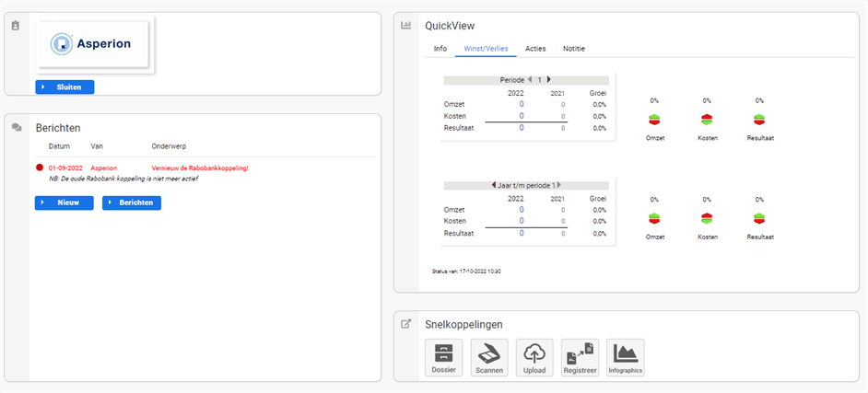Open the Infographics shortcut icon
The height and width of the screenshot is (393, 868).
click(x=626, y=358)
